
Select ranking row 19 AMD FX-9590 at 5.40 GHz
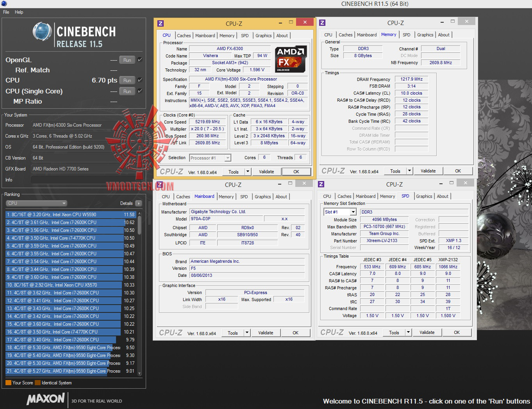coord(71,355)
